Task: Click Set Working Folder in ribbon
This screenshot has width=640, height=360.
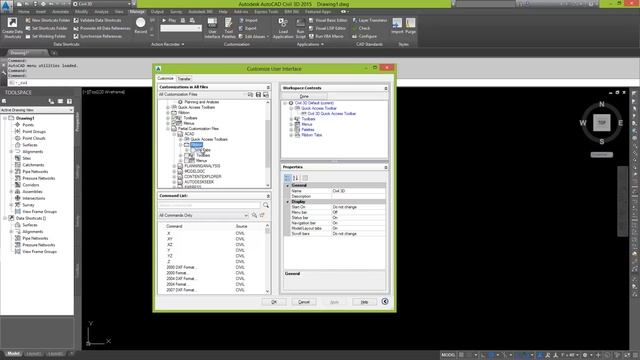Action: (x=45, y=36)
